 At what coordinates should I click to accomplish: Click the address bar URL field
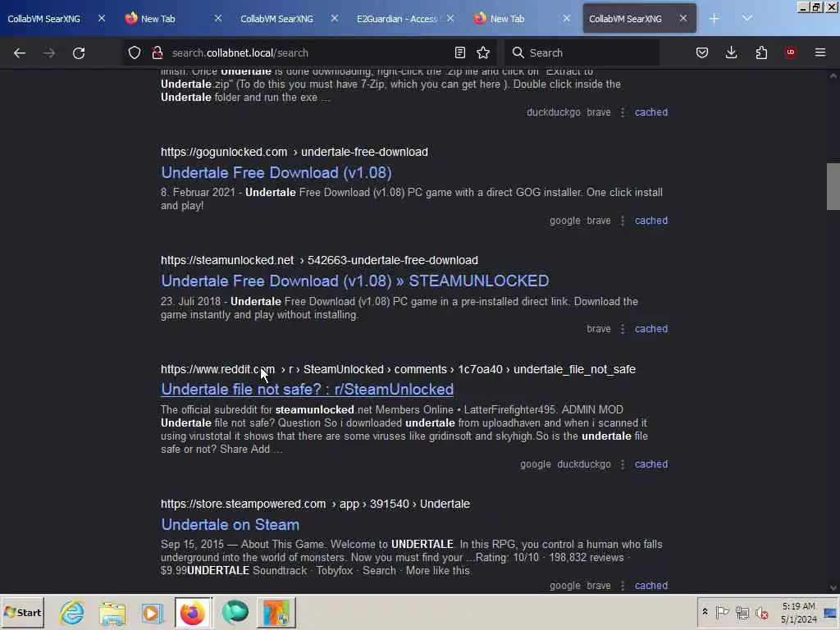point(308,53)
